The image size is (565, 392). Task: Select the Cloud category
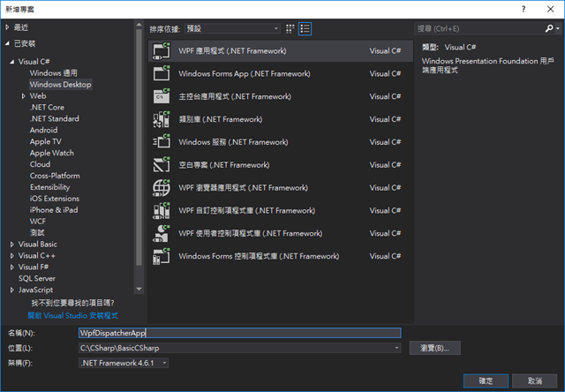pyautogui.click(x=40, y=164)
